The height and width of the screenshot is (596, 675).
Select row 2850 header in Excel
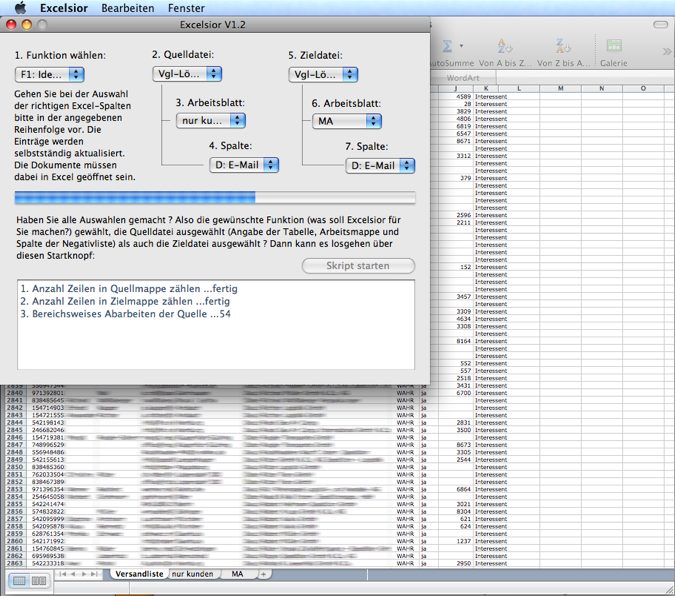click(14, 467)
